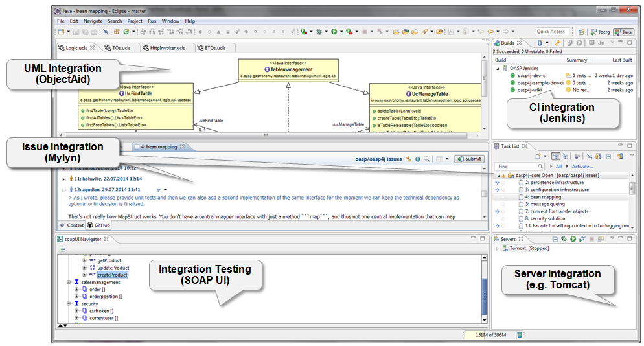Open the Navigate menu

(93, 21)
